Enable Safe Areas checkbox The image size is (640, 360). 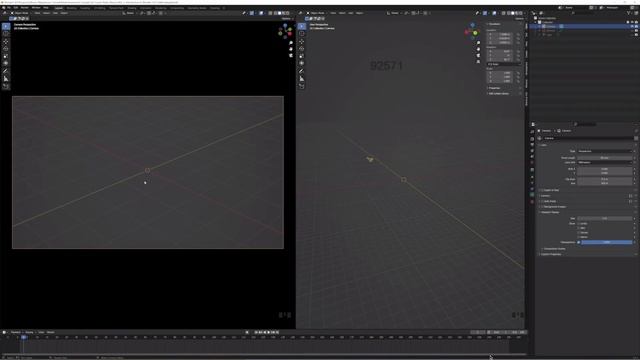click(542, 201)
